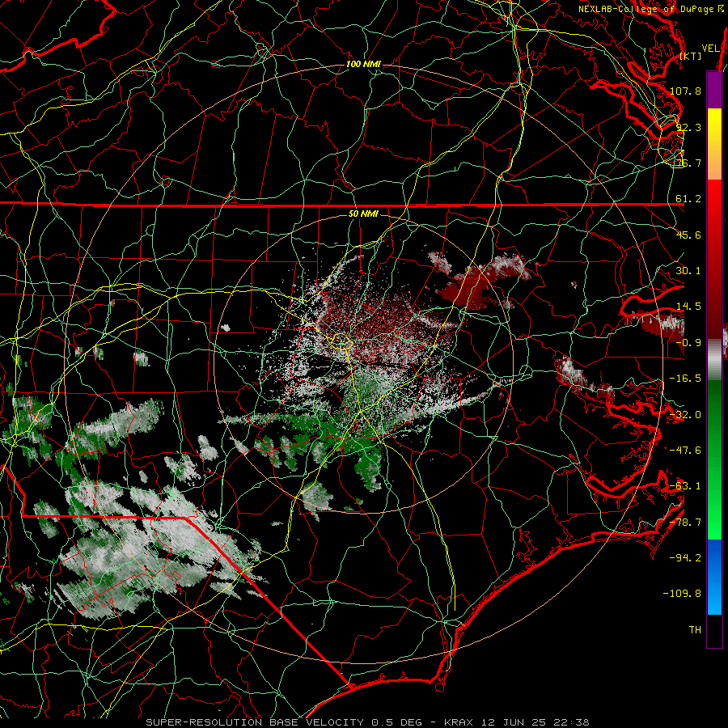Click the VEL legend heading
The width and height of the screenshot is (728, 728).
click(x=710, y=48)
